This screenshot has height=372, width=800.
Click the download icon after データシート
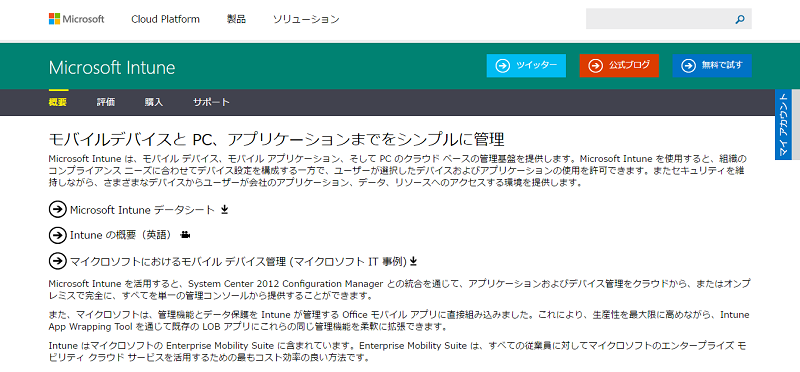tap(224, 209)
